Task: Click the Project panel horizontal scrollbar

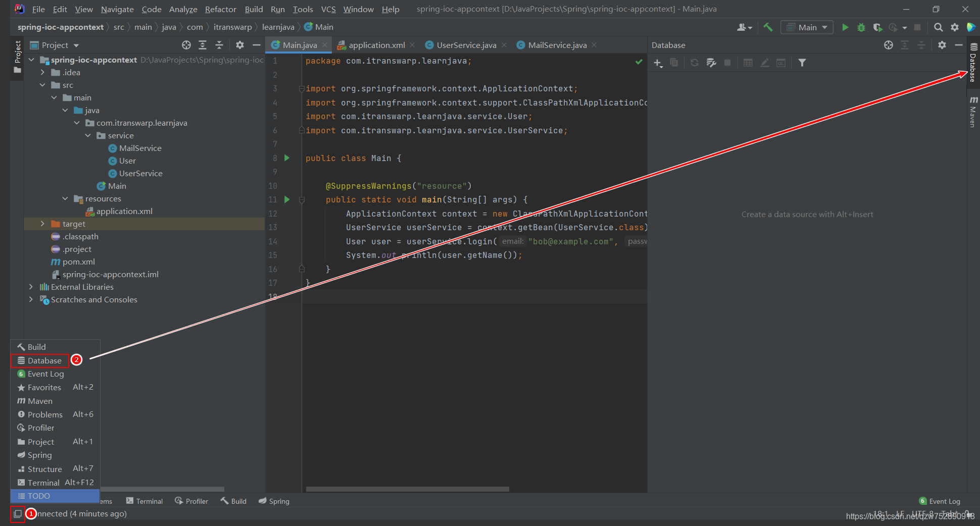Action: point(162,489)
